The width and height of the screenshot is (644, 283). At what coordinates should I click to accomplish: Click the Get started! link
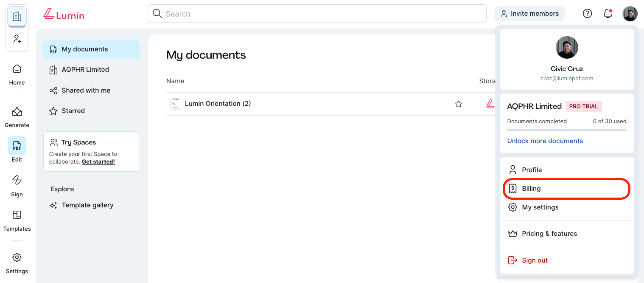(x=98, y=162)
